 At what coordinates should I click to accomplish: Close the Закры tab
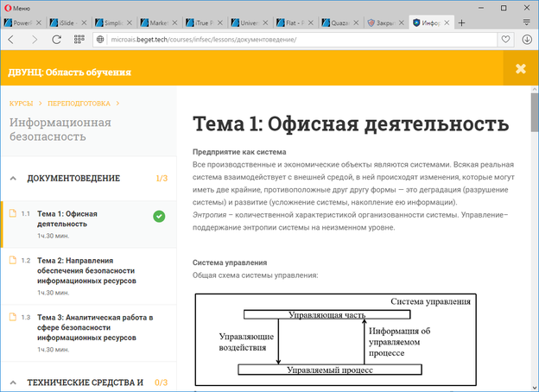click(401, 22)
